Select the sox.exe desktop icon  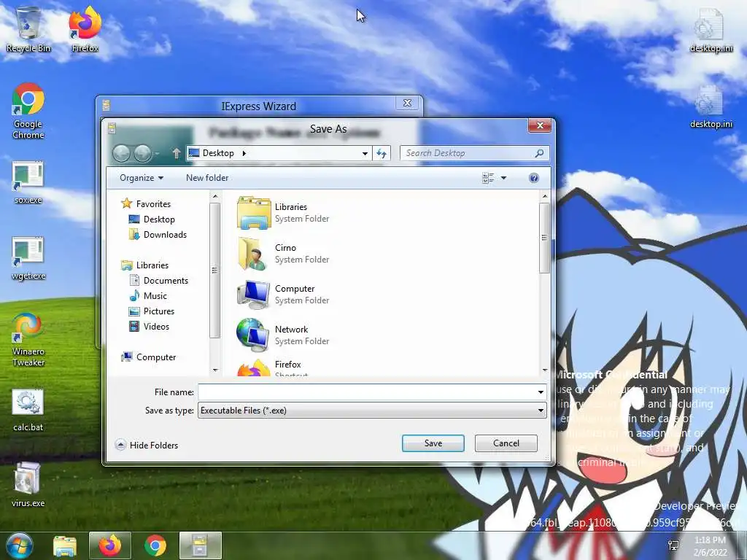[x=28, y=183]
